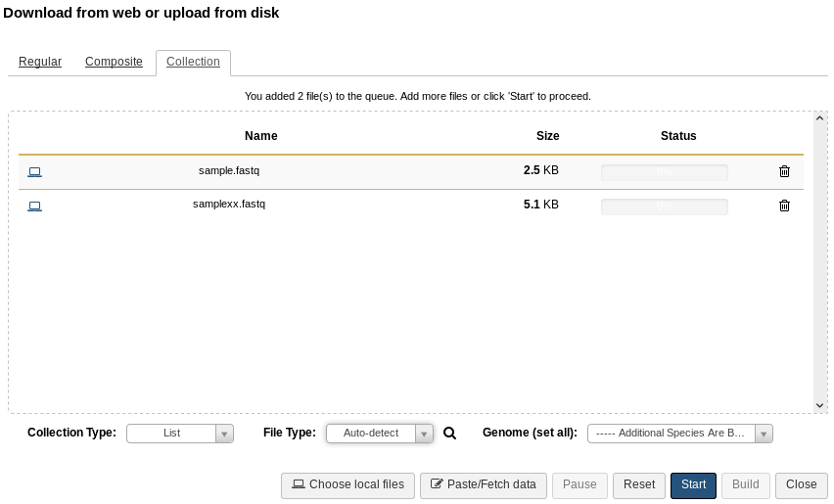Click the laptop icon beside samplexx.fastq
This screenshot has width=834, height=504.
pyautogui.click(x=34, y=206)
